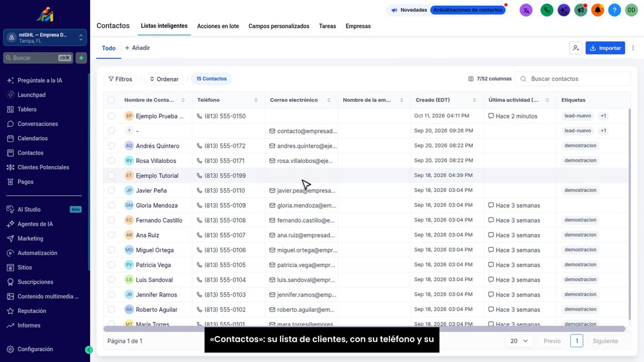644x362 pixels.
Task: Click the green phone dialer icon
Action: [x=547, y=10]
